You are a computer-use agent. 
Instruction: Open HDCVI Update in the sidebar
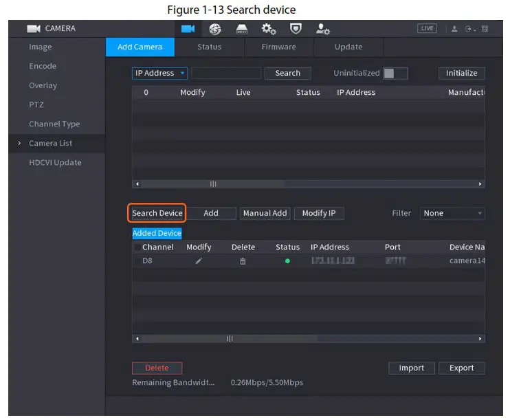click(55, 163)
